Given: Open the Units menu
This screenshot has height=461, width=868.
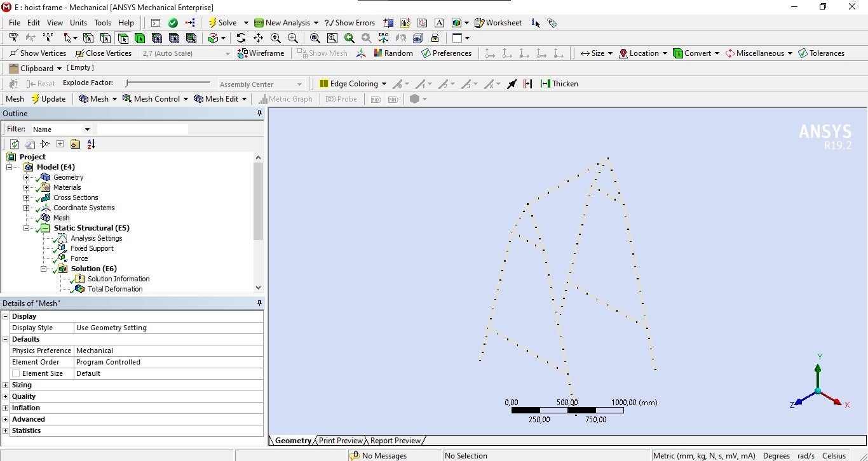Looking at the screenshot, I should coord(78,23).
